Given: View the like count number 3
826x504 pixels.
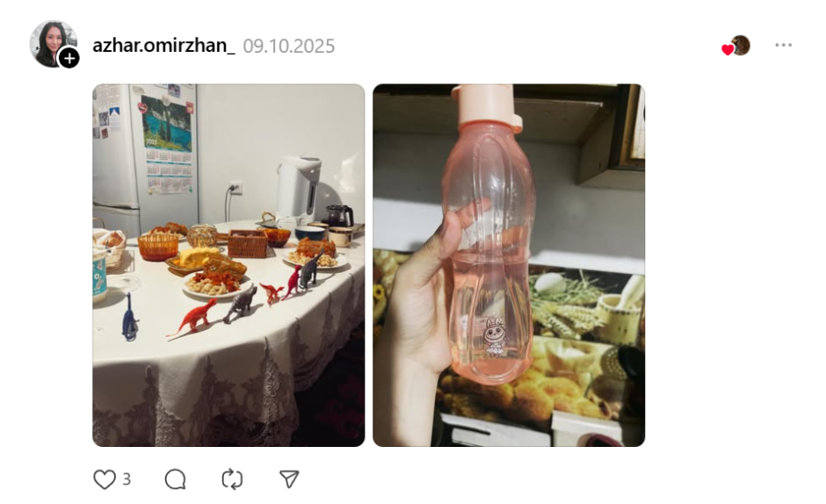Looking at the screenshot, I should coord(127,479).
